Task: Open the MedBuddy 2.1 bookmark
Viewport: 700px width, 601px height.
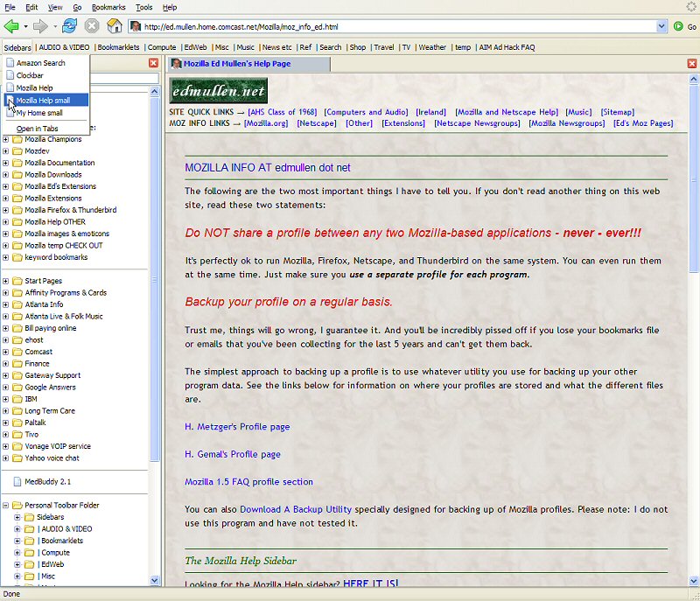Action: coord(48,481)
